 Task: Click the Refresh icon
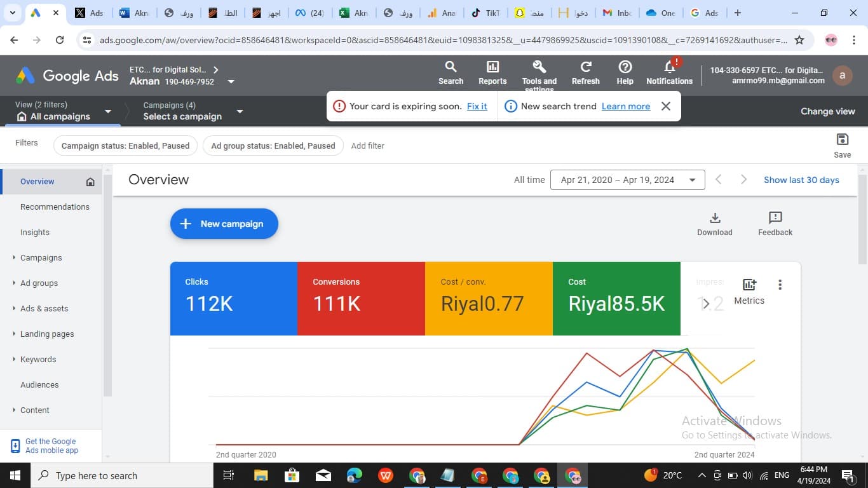pos(585,67)
